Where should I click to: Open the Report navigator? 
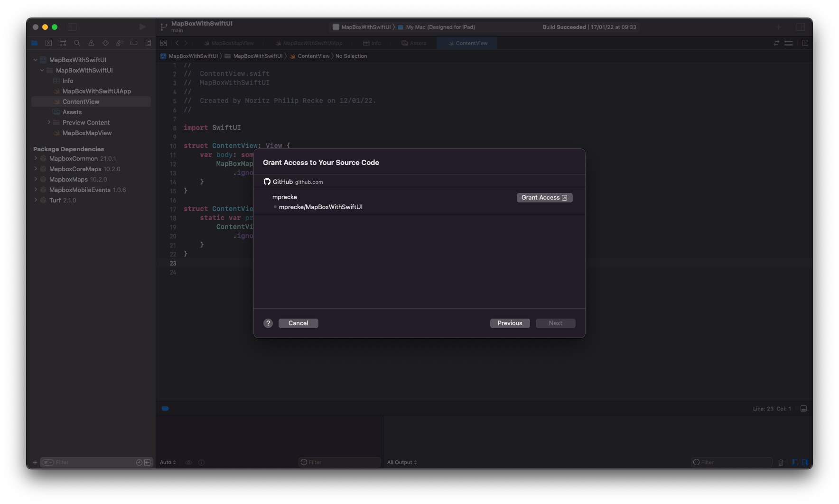click(148, 43)
